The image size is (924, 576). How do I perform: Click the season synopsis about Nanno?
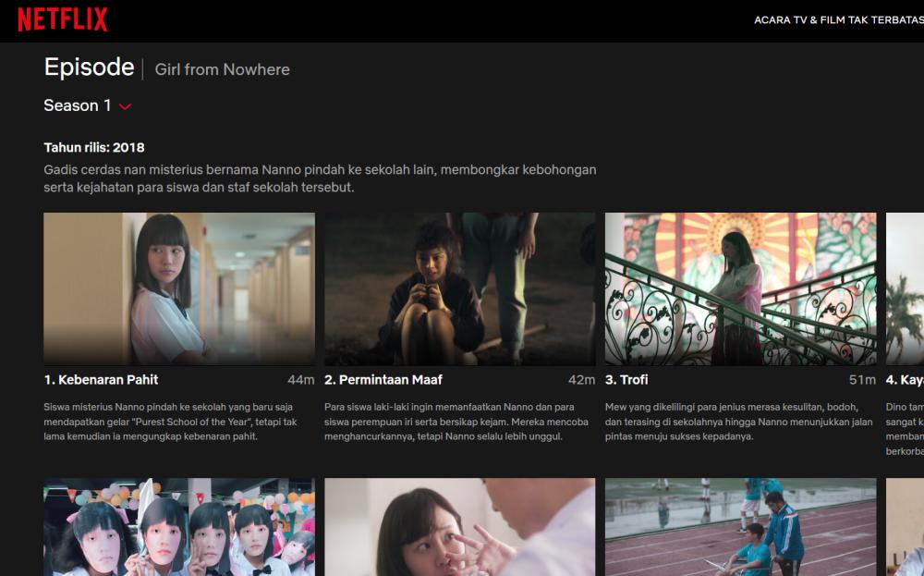[320, 178]
